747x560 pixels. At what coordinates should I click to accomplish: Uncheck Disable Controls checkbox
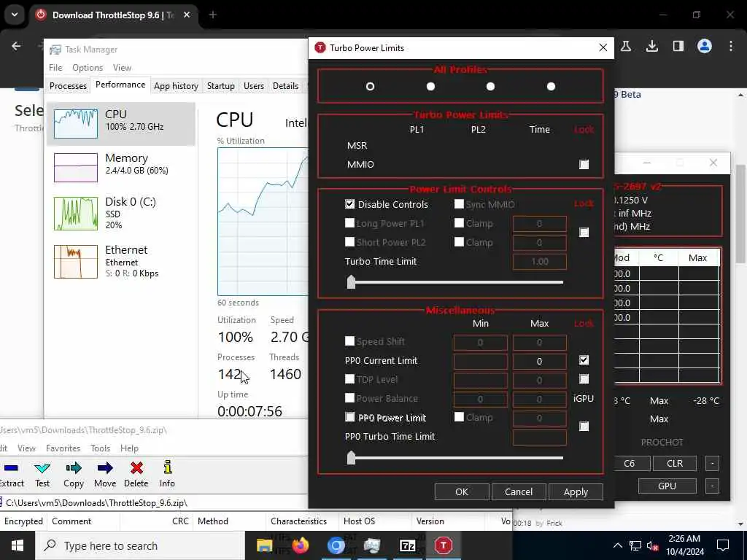[x=349, y=204]
